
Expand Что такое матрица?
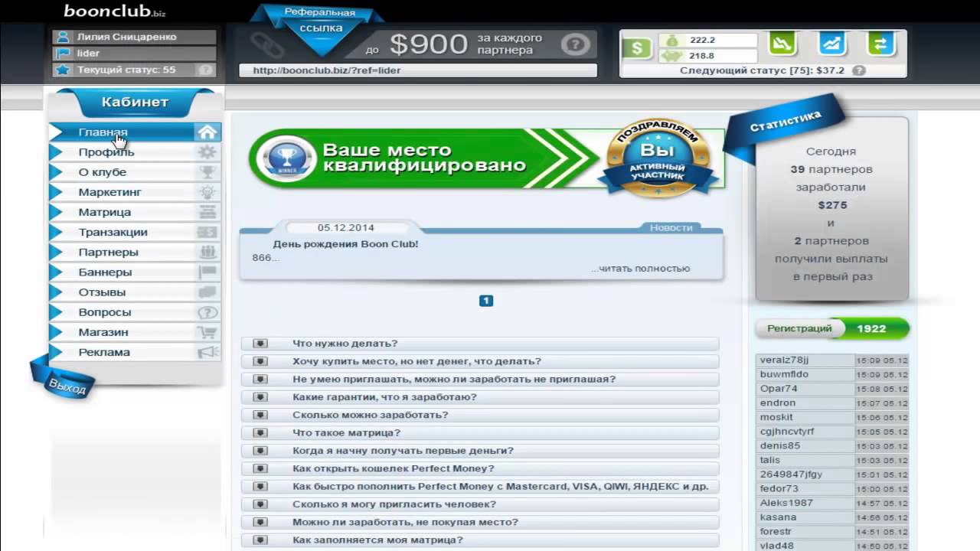click(480, 432)
